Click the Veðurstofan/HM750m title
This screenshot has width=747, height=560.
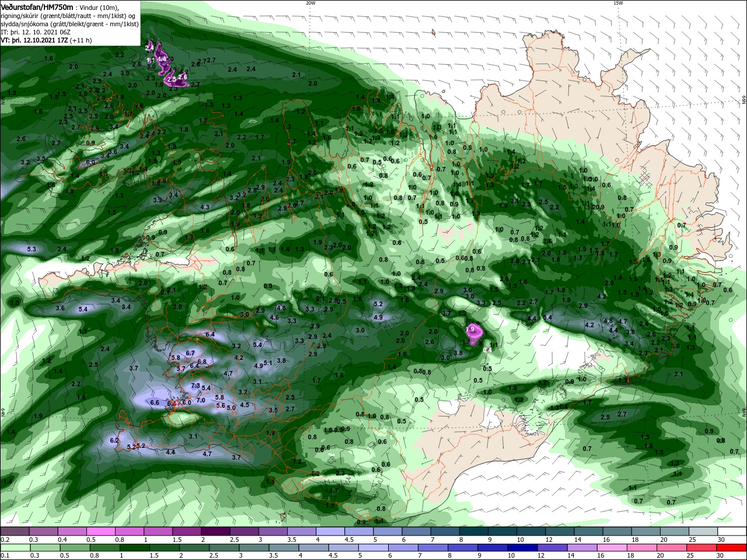(37, 6)
